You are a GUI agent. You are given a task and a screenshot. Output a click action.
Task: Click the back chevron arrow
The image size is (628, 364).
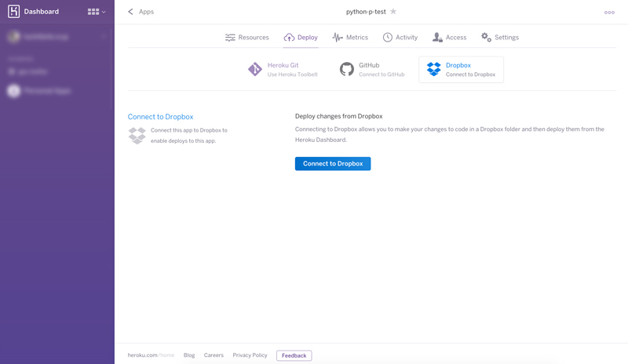coord(130,12)
